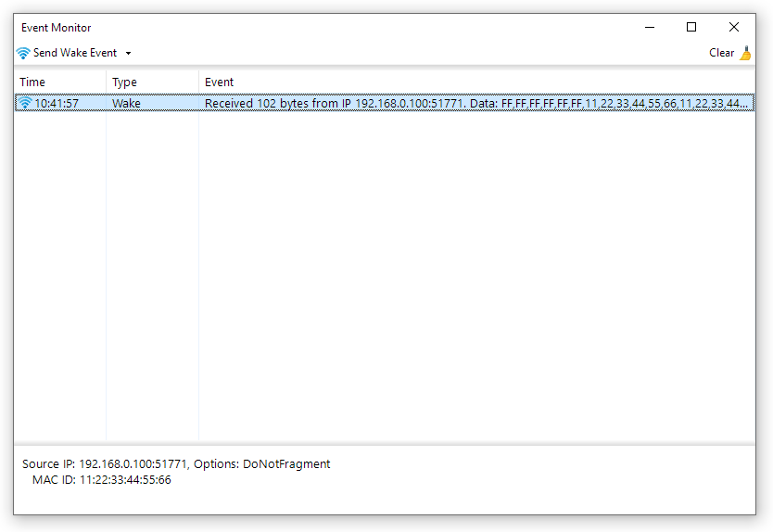Click the Event column header

point(476,82)
